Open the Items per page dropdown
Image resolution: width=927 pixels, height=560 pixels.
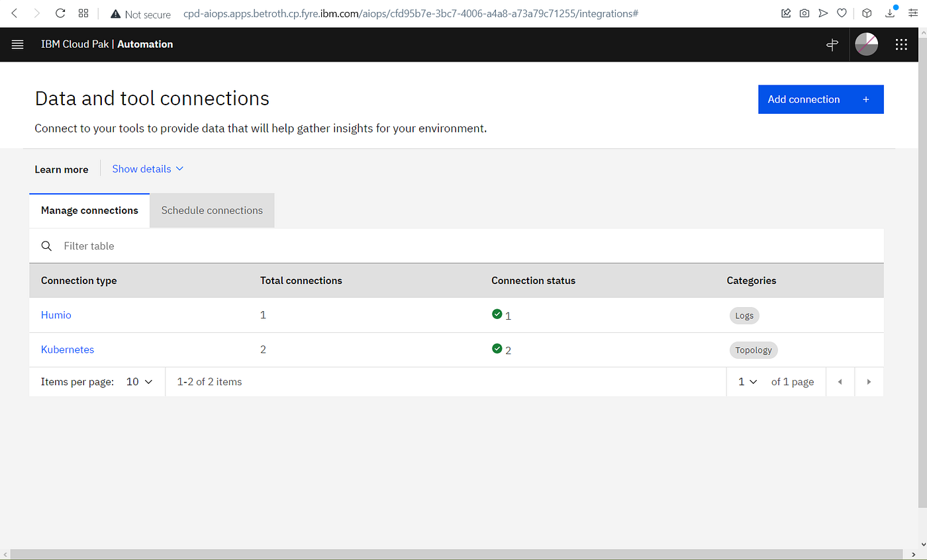point(140,382)
